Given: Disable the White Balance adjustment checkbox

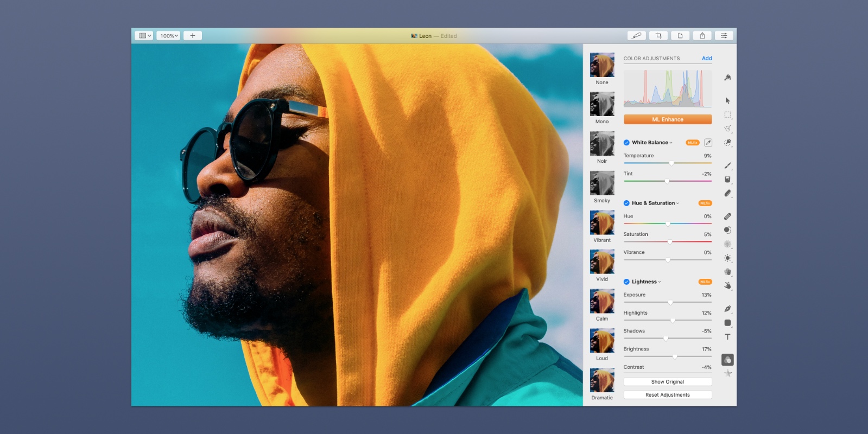Looking at the screenshot, I should 626,143.
